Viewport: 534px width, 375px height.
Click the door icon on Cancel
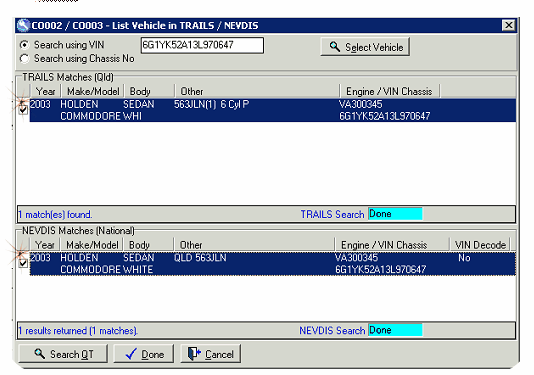point(194,354)
